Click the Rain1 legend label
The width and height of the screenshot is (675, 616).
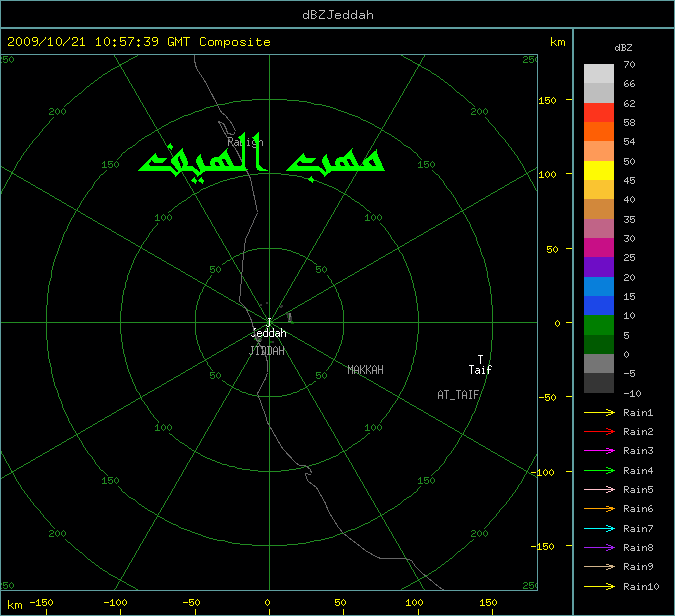click(638, 412)
